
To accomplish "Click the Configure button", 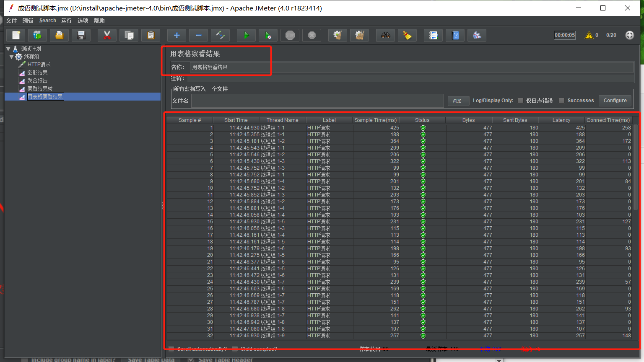I will pyautogui.click(x=615, y=101).
